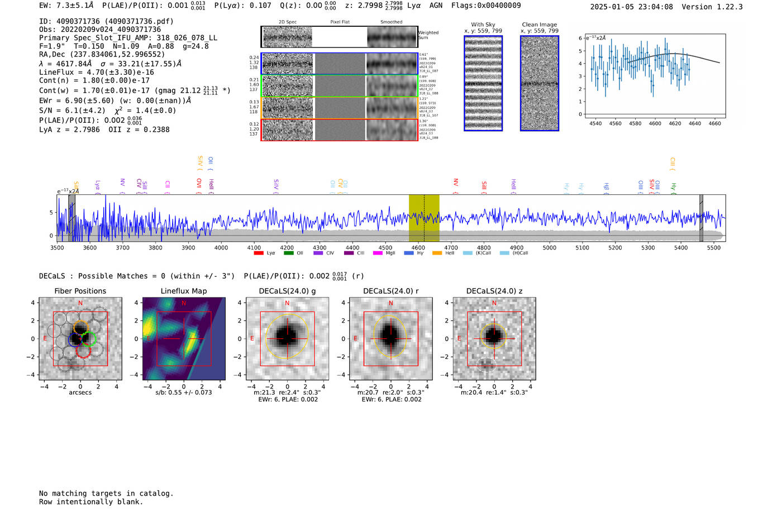
Task: Select the With Sky image panel
Action: [x=483, y=83]
